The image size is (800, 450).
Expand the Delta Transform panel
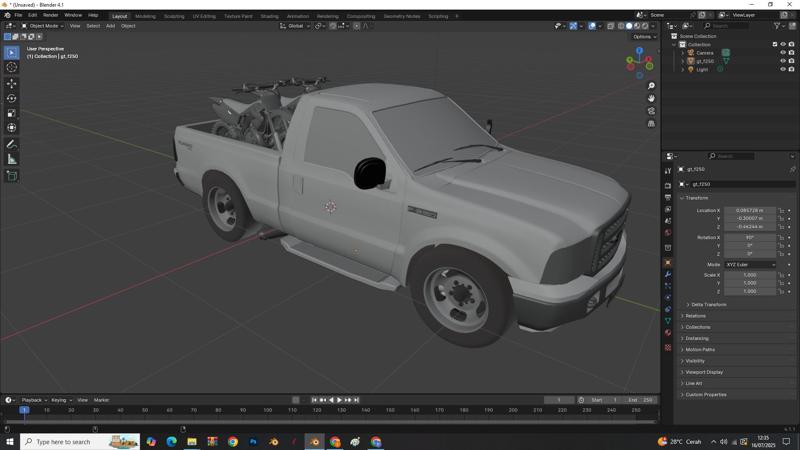pos(708,304)
